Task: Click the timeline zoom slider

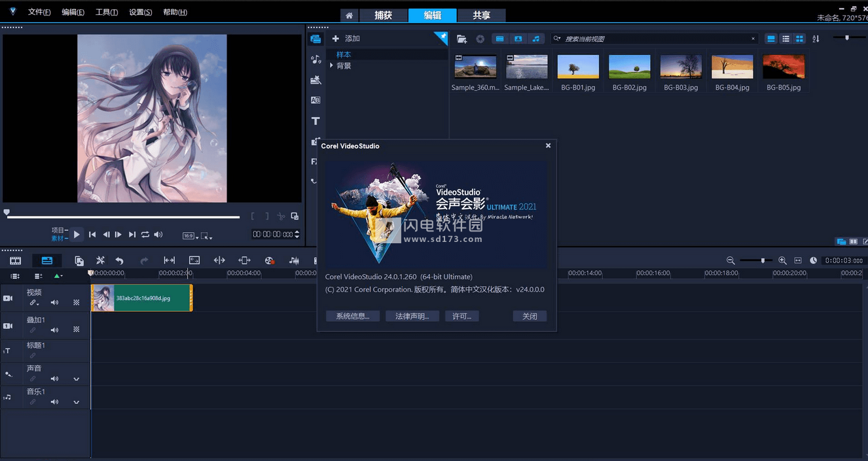Action: [x=757, y=260]
